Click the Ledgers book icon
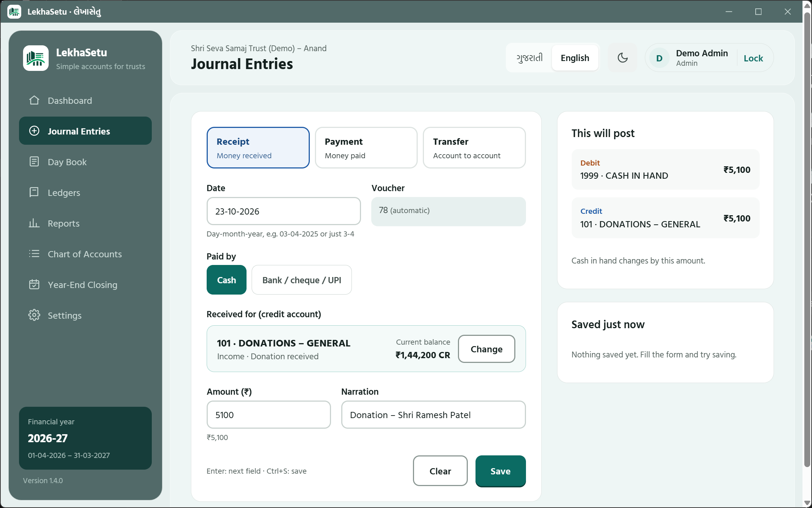812x508 pixels. click(x=34, y=192)
